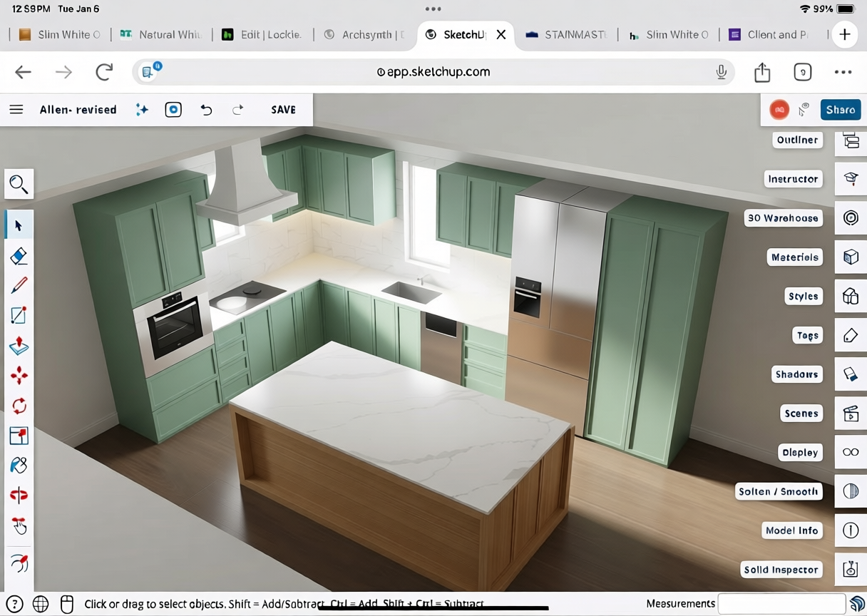Viewport: 867px width, 616px height.
Task: Expand the Tags panel
Action: (851, 335)
